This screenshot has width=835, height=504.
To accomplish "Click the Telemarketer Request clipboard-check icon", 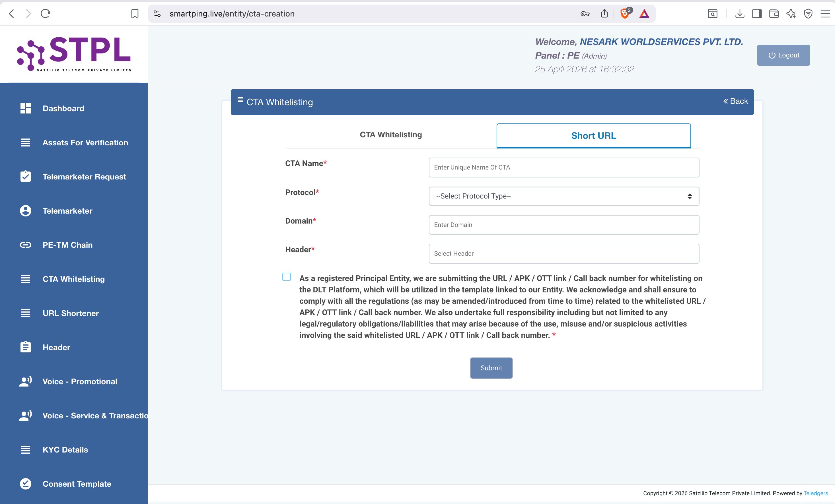I will point(25,176).
